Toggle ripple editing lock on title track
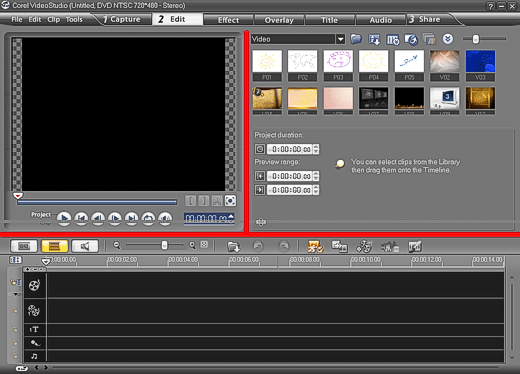The image size is (520, 374). click(15, 330)
